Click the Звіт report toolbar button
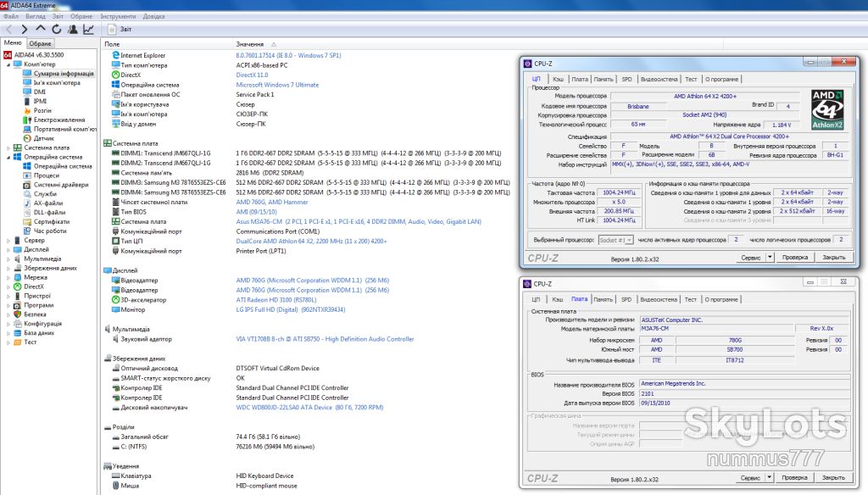868x495 pixels. pyautogui.click(x=120, y=30)
